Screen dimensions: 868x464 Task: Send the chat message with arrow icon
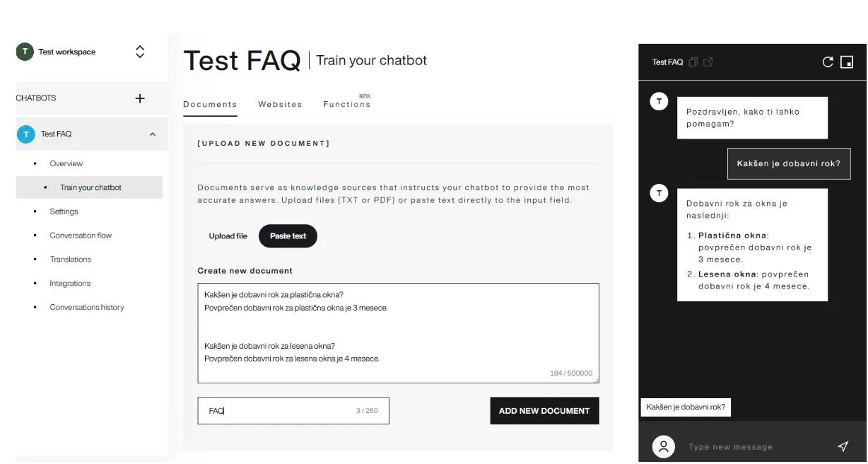click(x=843, y=446)
